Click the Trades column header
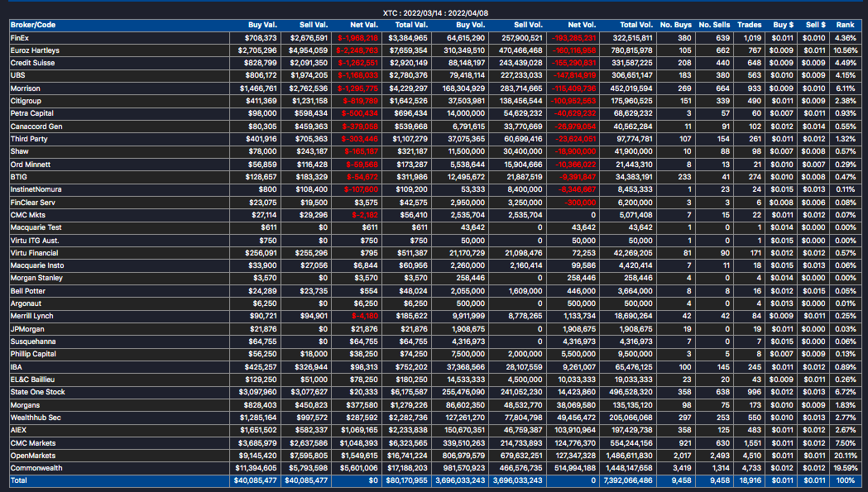 click(749, 25)
